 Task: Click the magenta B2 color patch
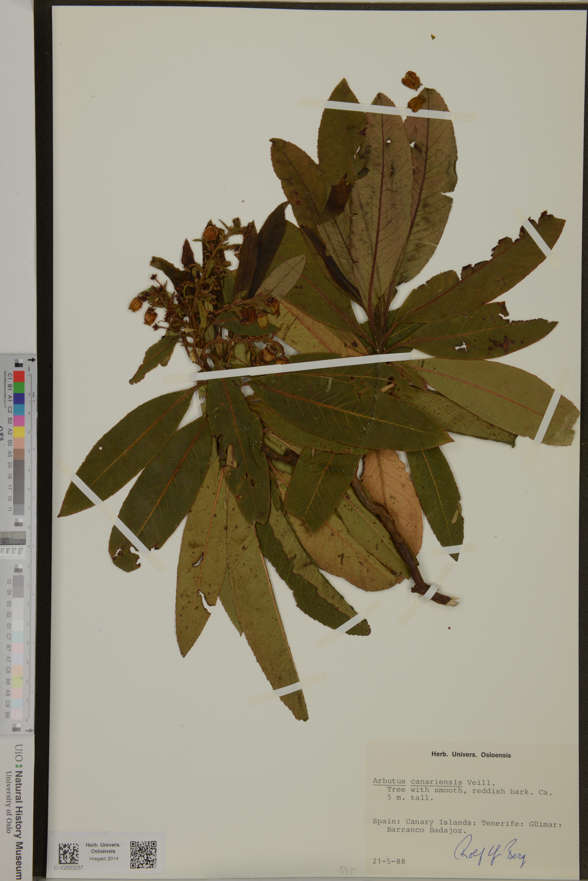coord(19,421)
